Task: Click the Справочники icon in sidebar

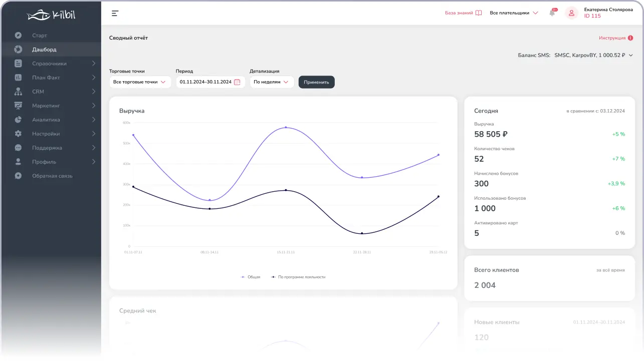Action: (x=19, y=64)
